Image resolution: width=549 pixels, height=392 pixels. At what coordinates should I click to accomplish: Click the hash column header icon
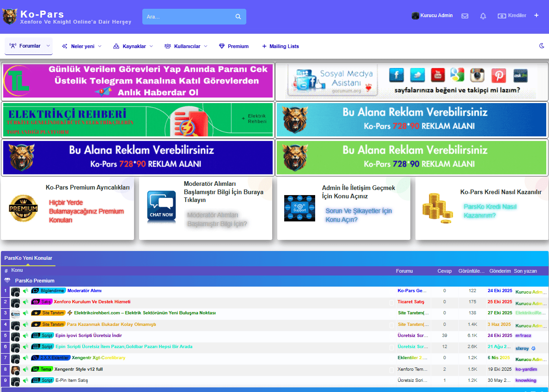pyautogui.click(x=6, y=271)
